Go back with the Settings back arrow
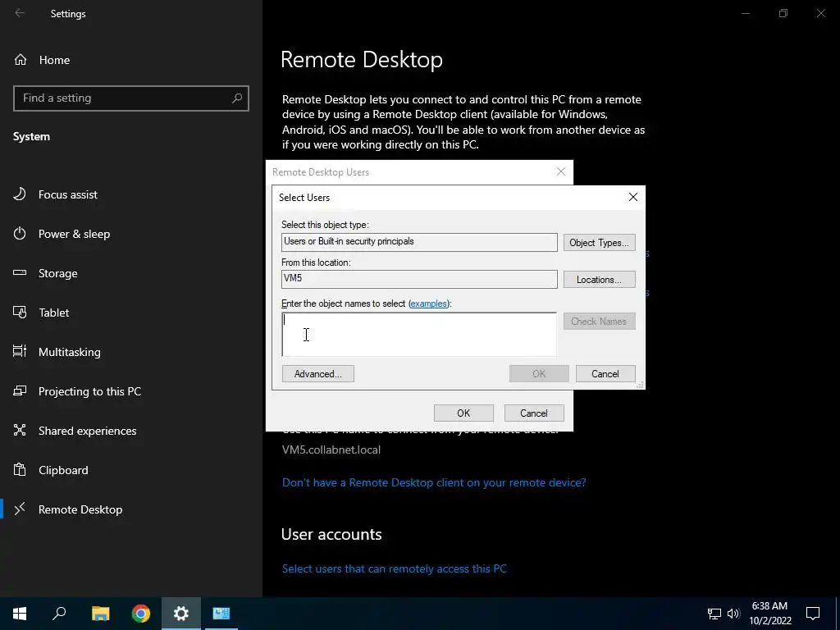The width and height of the screenshot is (840, 630). tap(20, 13)
